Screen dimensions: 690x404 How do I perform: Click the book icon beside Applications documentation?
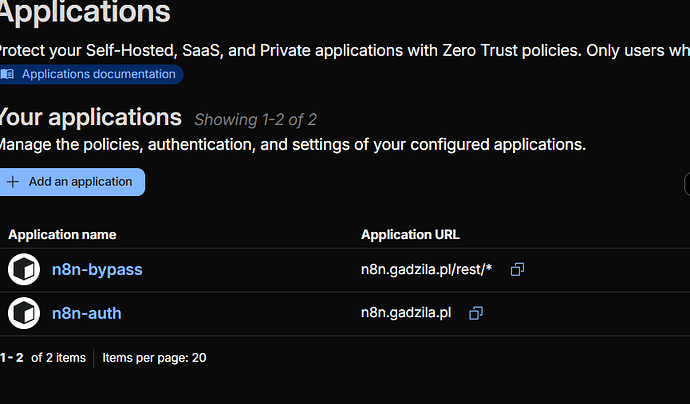click(x=8, y=74)
